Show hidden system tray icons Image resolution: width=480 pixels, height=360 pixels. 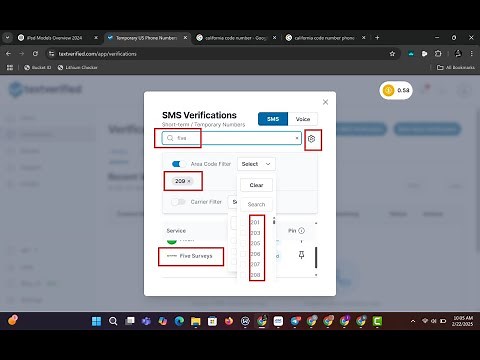[x=413, y=321]
